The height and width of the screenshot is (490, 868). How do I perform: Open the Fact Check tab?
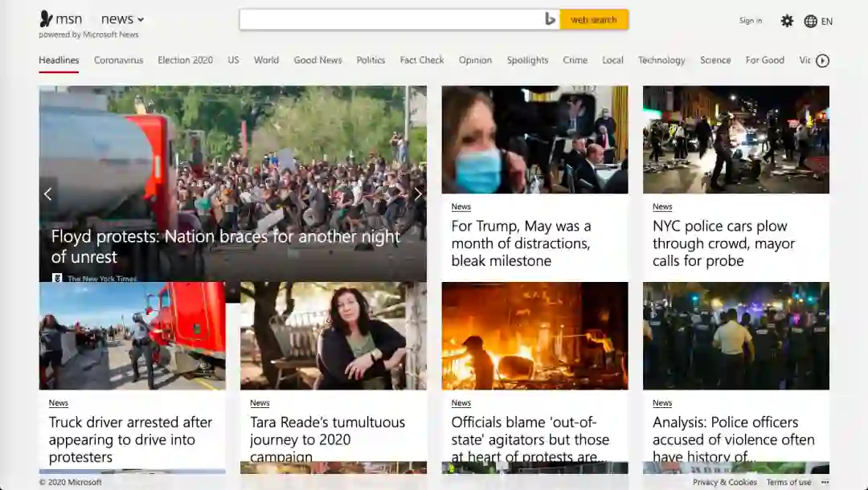[422, 60]
